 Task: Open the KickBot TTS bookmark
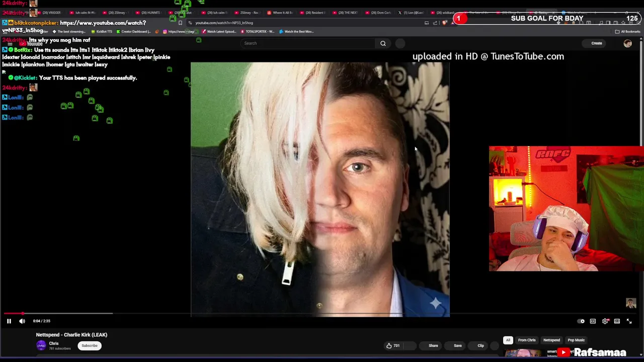tap(102, 32)
